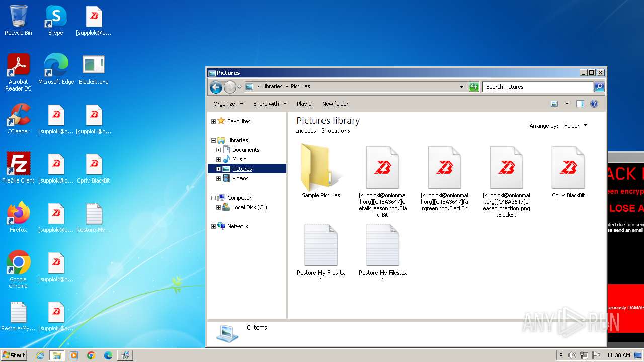Expand the Local Disk (C:) node

(x=218, y=207)
